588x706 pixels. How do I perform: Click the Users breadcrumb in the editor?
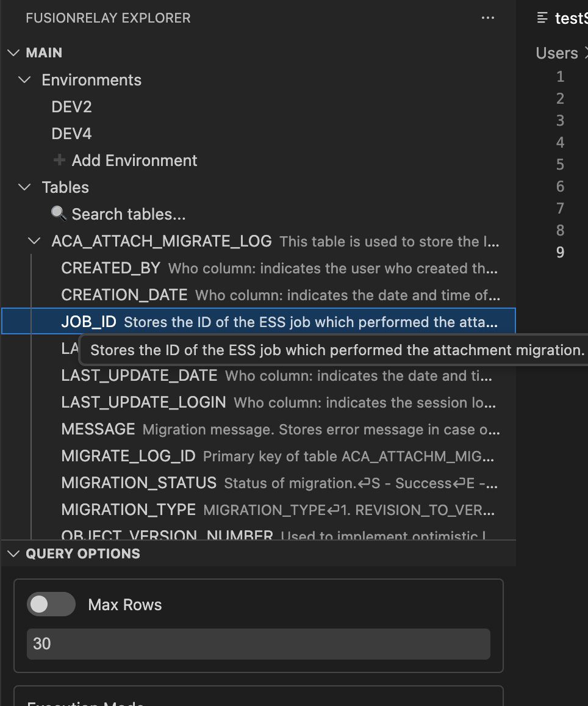(x=557, y=53)
